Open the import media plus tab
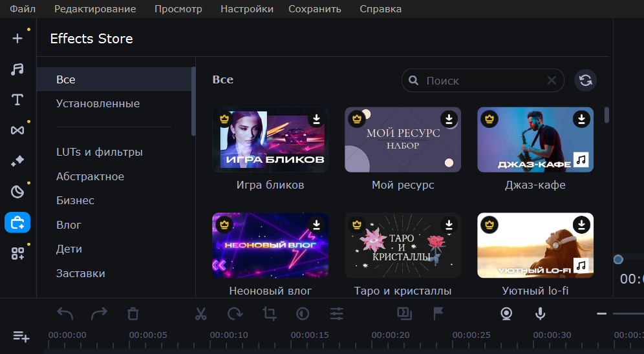Image resolution: width=644 pixels, height=354 pixels. click(x=17, y=39)
